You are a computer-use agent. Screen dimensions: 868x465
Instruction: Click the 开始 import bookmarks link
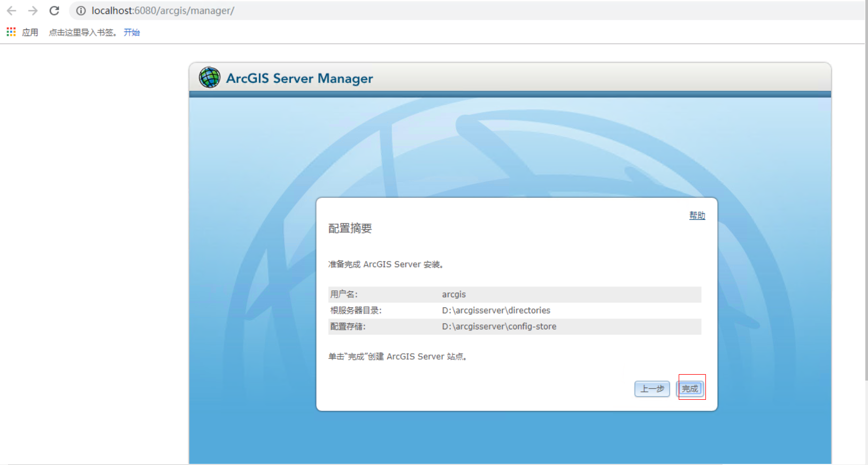point(132,32)
